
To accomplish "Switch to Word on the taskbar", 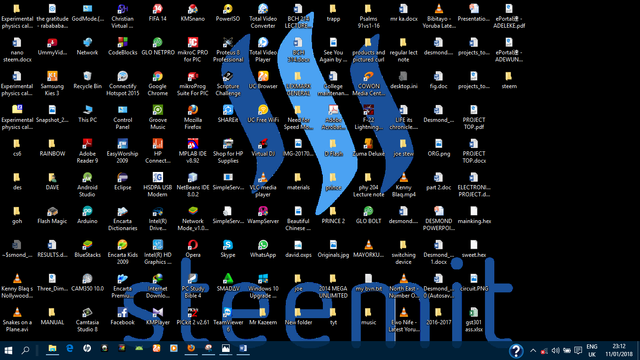I will click(243, 349).
